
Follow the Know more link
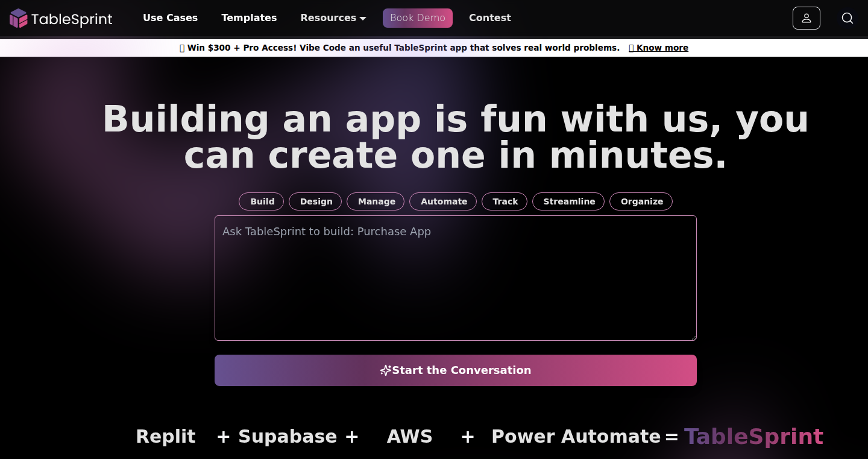[x=659, y=48]
